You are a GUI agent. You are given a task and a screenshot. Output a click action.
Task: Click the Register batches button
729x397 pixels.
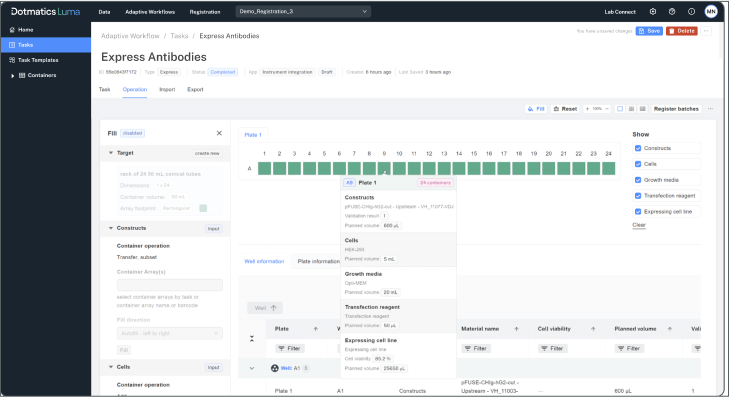tap(676, 109)
